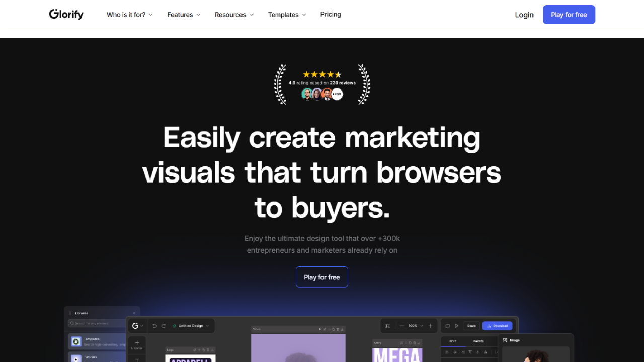Click the blue 'Play for free' header button
The image size is (644, 362).
[x=569, y=15]
